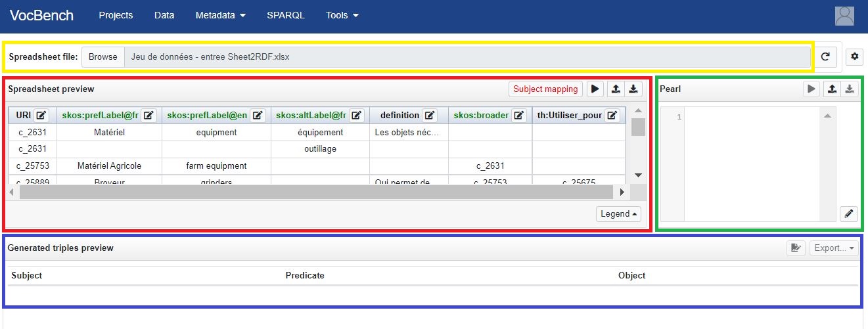This screenshot has width=868, height=329.
Task: Click the Subject mapping button
Action: [545, 89]
